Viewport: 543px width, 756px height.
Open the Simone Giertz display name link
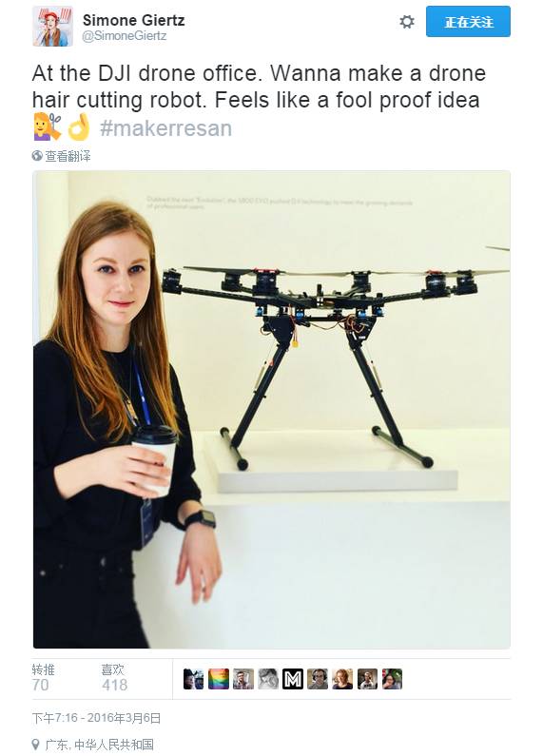pyautogui.click(x=133, y=20)
